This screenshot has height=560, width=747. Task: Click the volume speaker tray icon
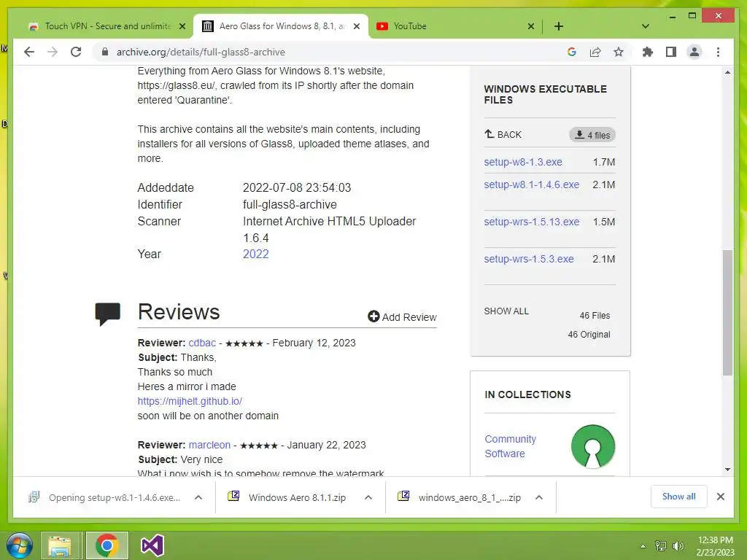tap(678, 546)
